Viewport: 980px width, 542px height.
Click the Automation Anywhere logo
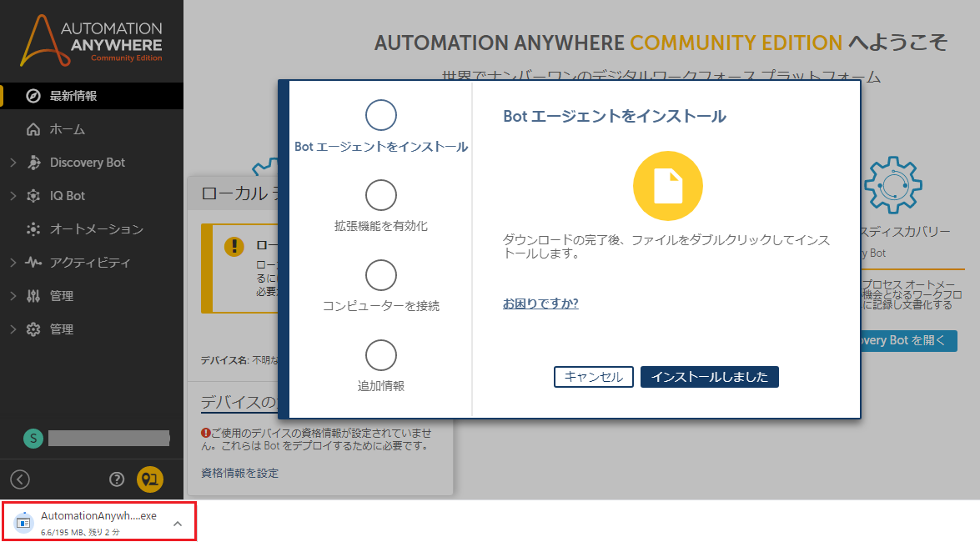[91, 41]
